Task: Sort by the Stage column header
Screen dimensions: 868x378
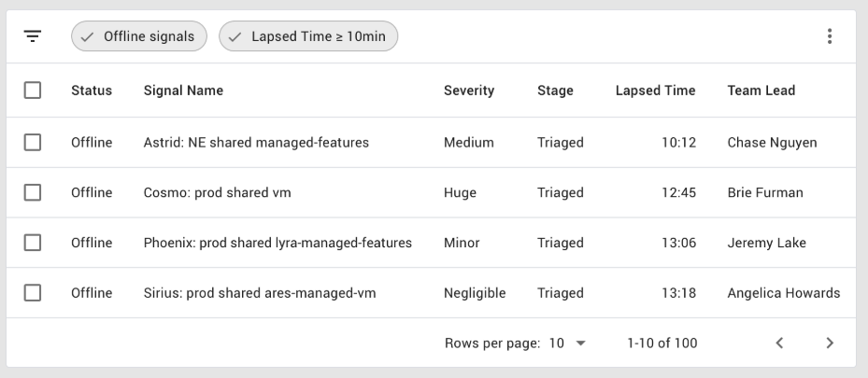Action: [555, 91]
